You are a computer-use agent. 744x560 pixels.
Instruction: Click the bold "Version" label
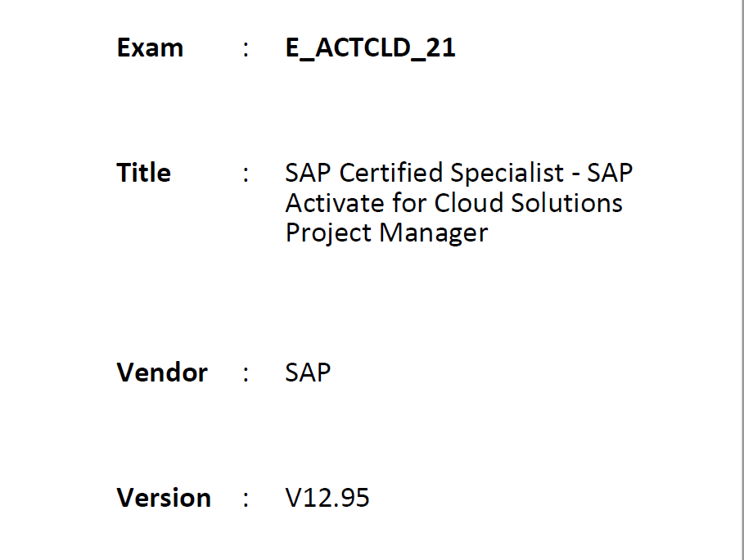point(164,498)
